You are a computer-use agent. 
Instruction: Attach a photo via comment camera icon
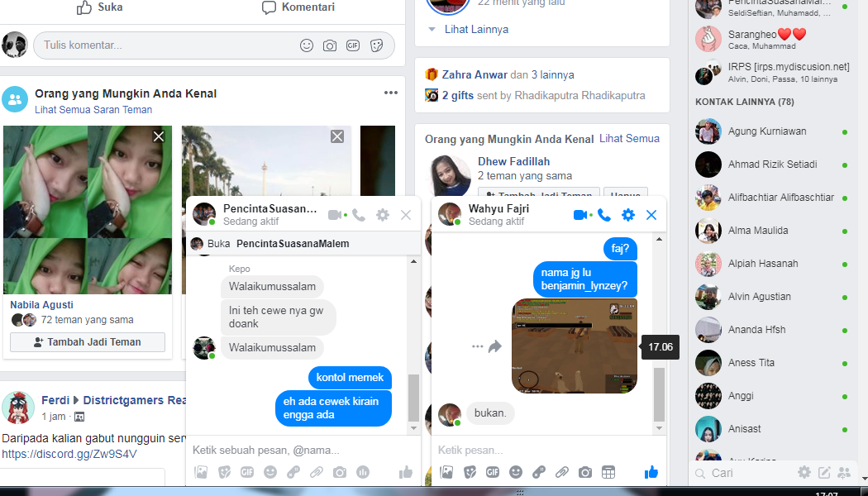(x=330, y=45)
